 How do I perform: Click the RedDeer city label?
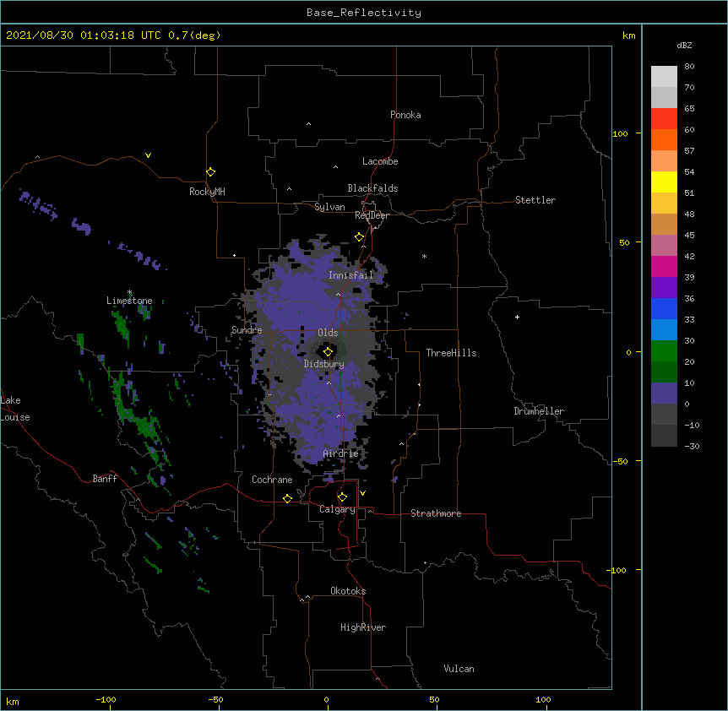(x=372, y=215)
